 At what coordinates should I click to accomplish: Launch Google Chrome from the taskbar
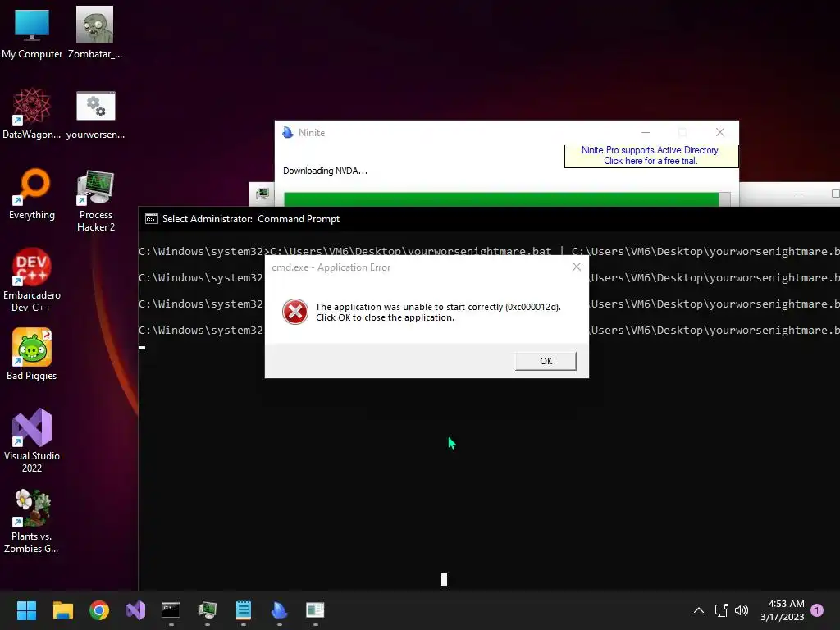[x=99, y=610]
